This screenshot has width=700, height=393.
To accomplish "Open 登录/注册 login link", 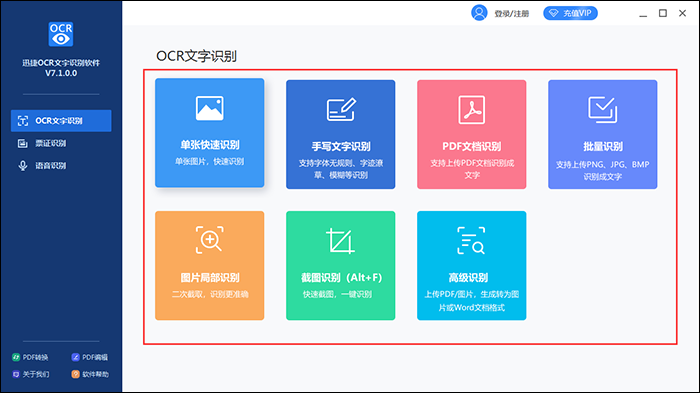I will tap(512, 14).
